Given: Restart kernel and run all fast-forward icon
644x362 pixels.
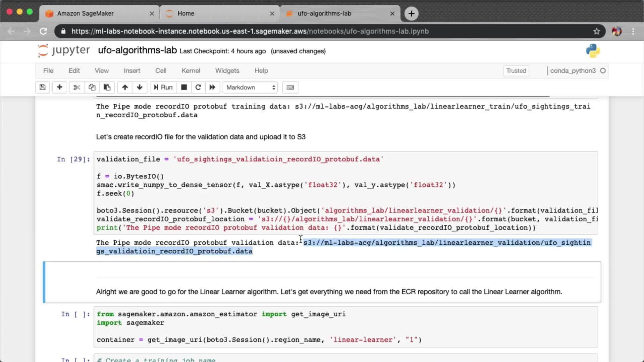Looking at the screenshot, I should (x=212, y=87).
